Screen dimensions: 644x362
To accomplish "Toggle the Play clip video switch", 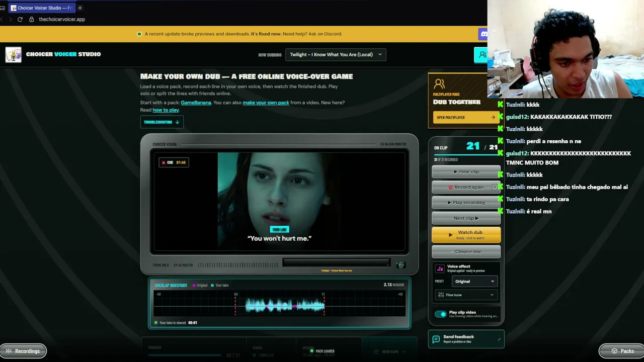I will (441, 314).
